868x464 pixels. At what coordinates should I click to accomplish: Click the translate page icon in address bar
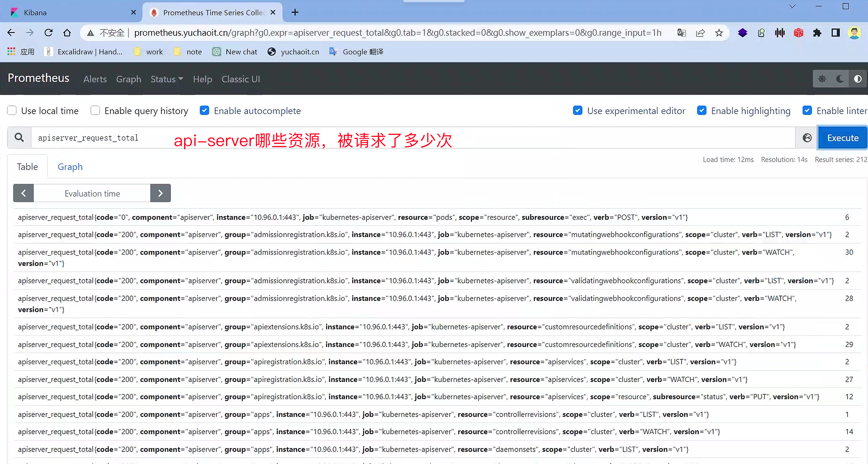coord(681,33)
